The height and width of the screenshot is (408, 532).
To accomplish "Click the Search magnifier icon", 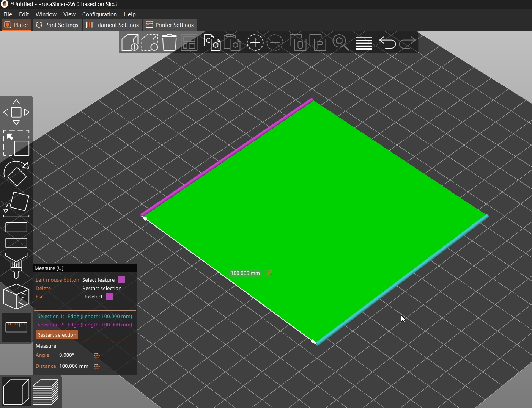I will click(341, 42).
